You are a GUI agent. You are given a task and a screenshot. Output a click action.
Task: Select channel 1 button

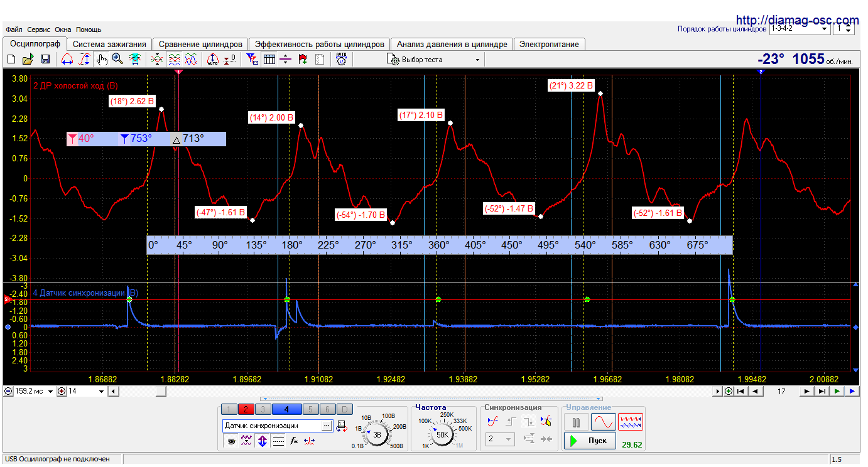coord(230,410)
